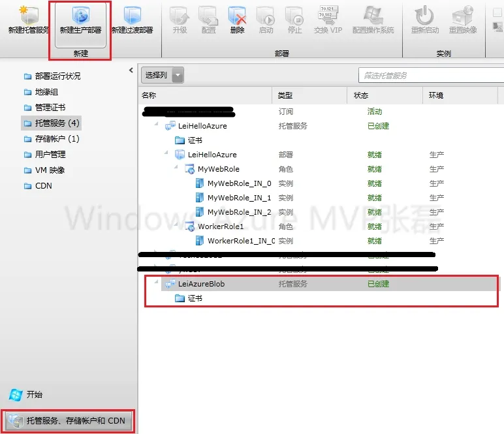Collapse the LeiHelloAzure deployment node
The height and width of the screenshot is (434, 504).
166,152
